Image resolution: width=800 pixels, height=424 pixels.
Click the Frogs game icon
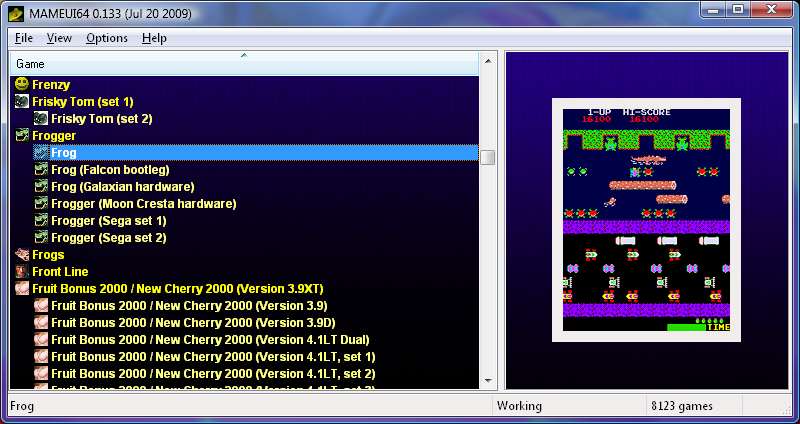point(21,254)
